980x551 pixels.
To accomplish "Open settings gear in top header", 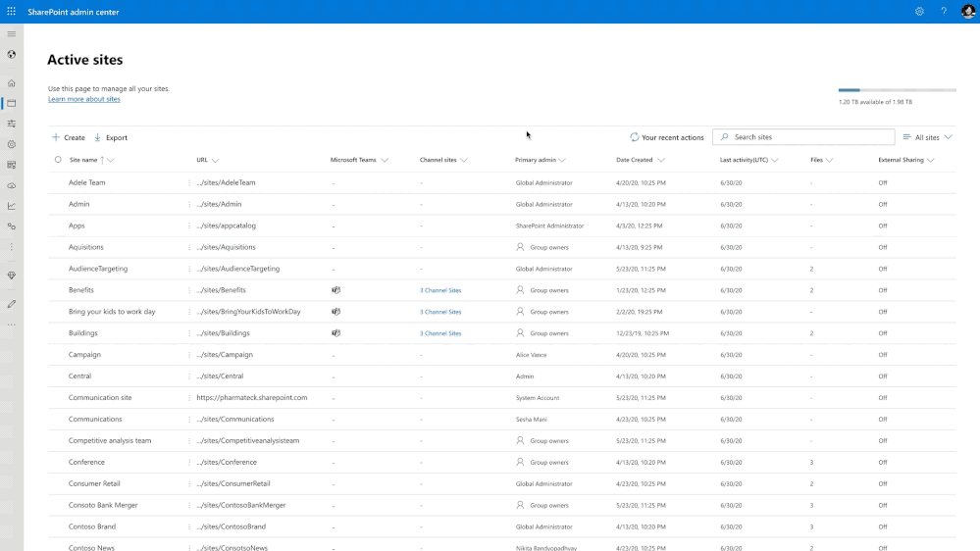I will tap(919, 11).
